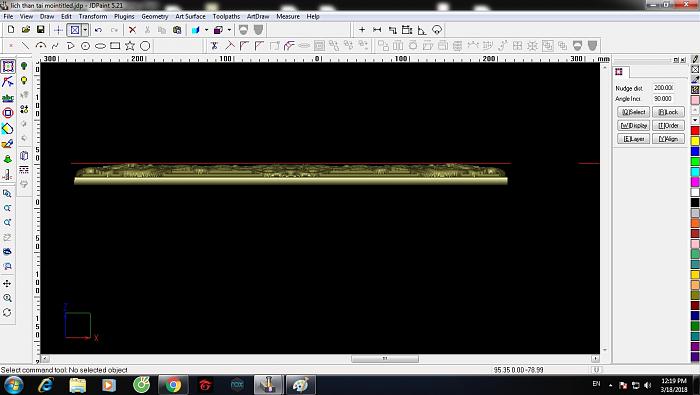700x395 pixels.
Task: Click the [E]Layer button
Action: pos(633,139)
